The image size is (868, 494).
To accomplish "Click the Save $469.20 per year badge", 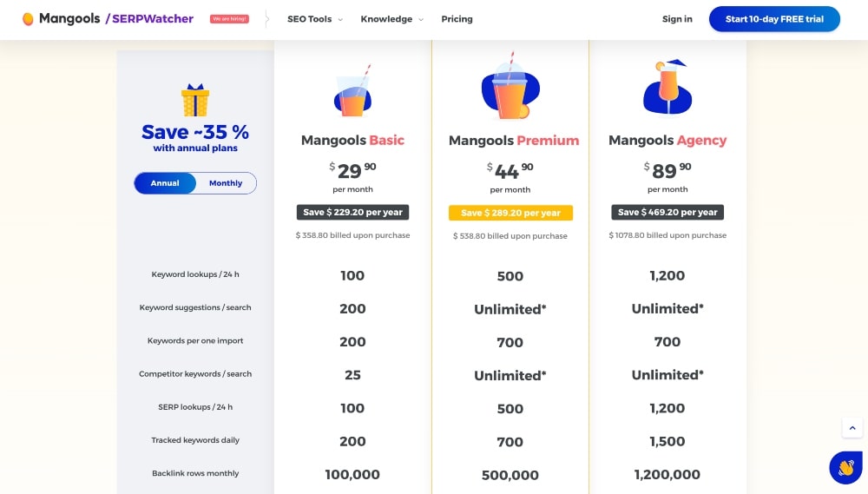I will tap(667, 212).
